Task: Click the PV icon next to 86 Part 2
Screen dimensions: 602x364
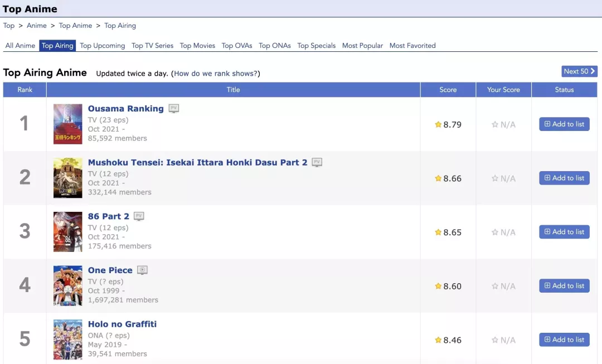Action: click(x=139, y=216)
